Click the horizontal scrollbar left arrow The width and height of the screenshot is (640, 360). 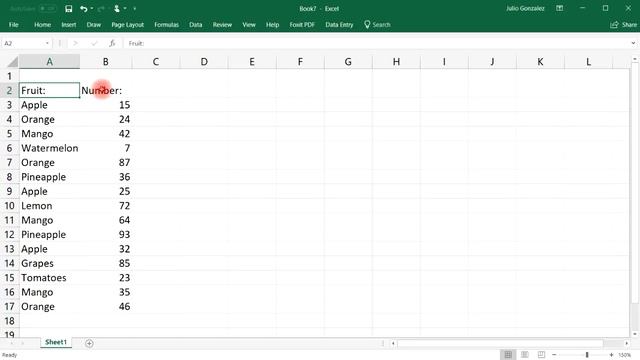click(x=393, y=343)
